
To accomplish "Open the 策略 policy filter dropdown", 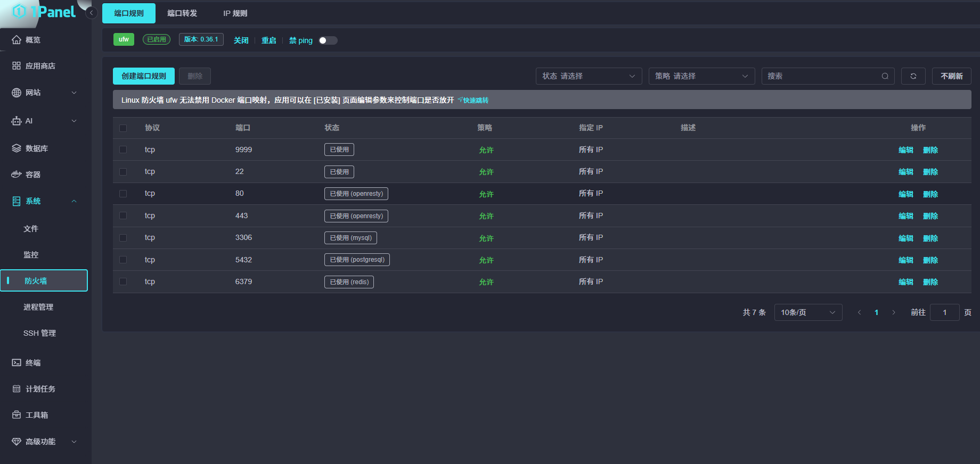I will point(701,76).
